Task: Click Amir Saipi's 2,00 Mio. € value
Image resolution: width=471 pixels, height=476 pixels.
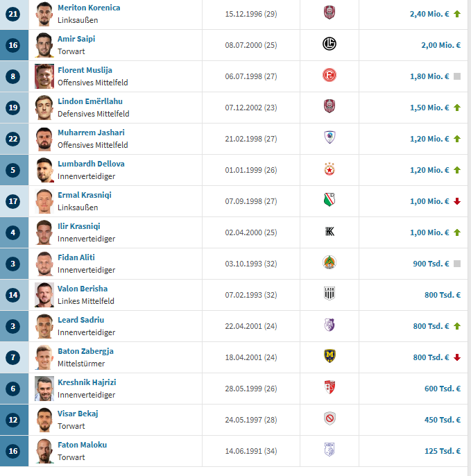Action: 440,45
